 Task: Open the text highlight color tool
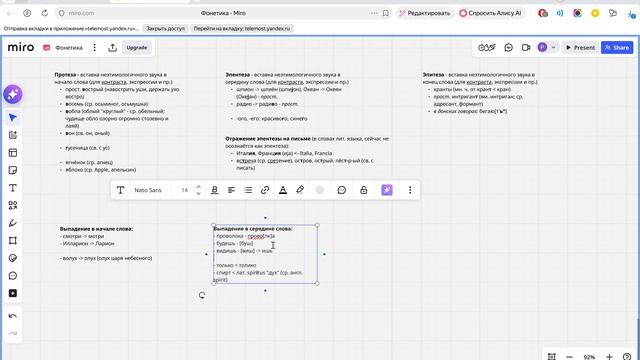pyautogui.click(x=300, y=190)
